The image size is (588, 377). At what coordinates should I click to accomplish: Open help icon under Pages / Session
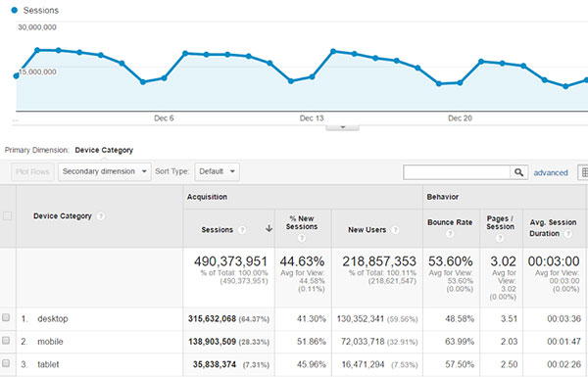tap(500, 238)
